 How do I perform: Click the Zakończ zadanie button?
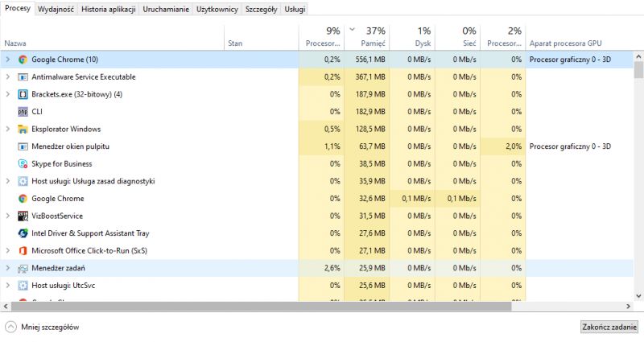pyautogui.click(x=609, y=328)
